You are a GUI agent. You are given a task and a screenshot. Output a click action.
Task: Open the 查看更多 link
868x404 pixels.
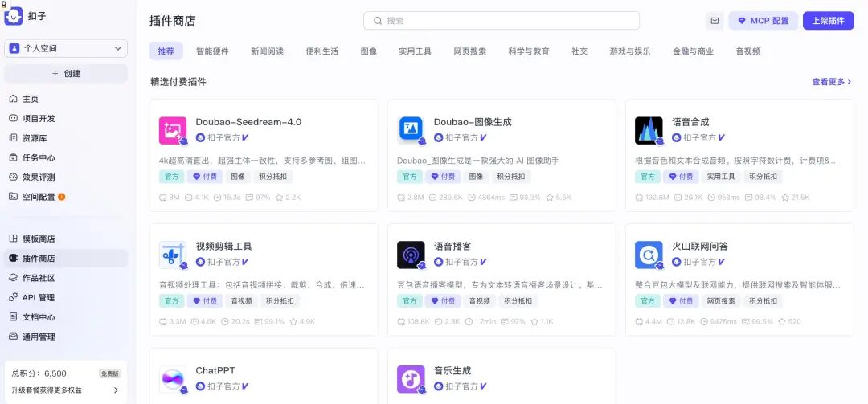tap(832, 82)
